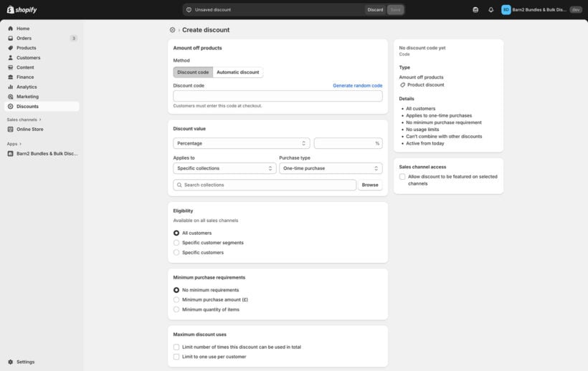
Task: Click the Barn2 account avatar
Action: 506,10
